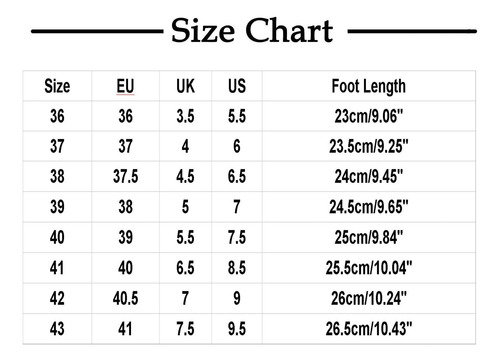
Task: Select the Size column header
Action: 57,86
